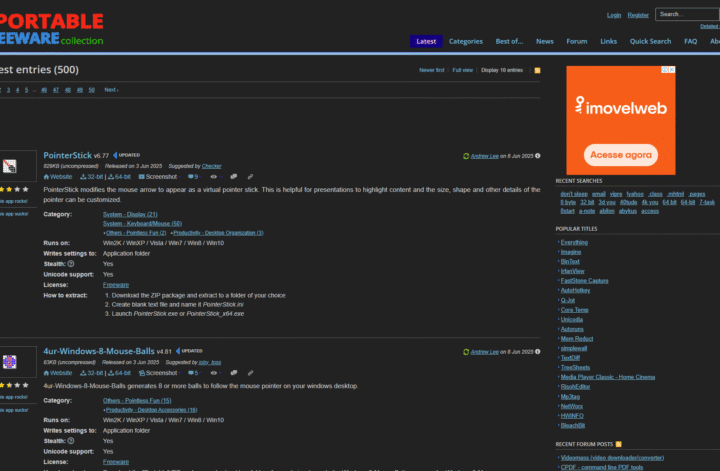The image size is (720, 471).
Task: Open latest entries RSS feed icon
Action: pyautogui.click(x=537, y=70)
